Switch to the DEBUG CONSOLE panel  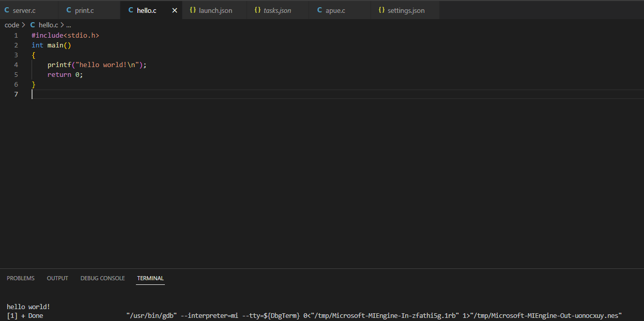click(102, 278)
